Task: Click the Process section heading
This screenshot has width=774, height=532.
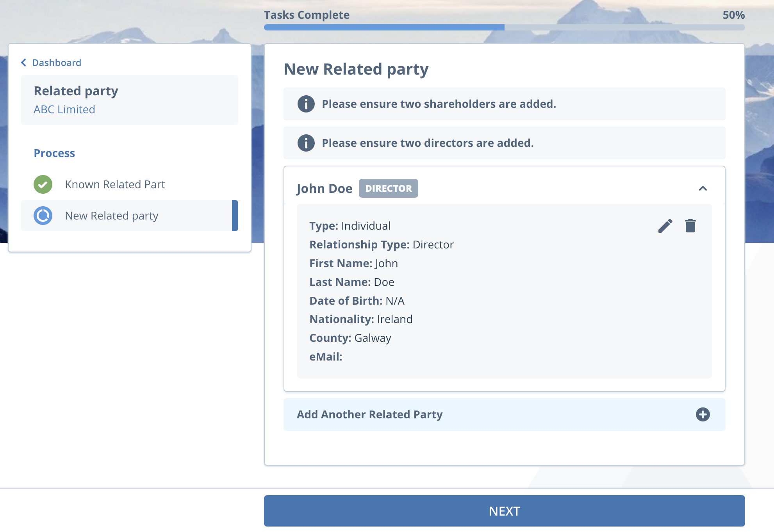Action: click(54, 153)
